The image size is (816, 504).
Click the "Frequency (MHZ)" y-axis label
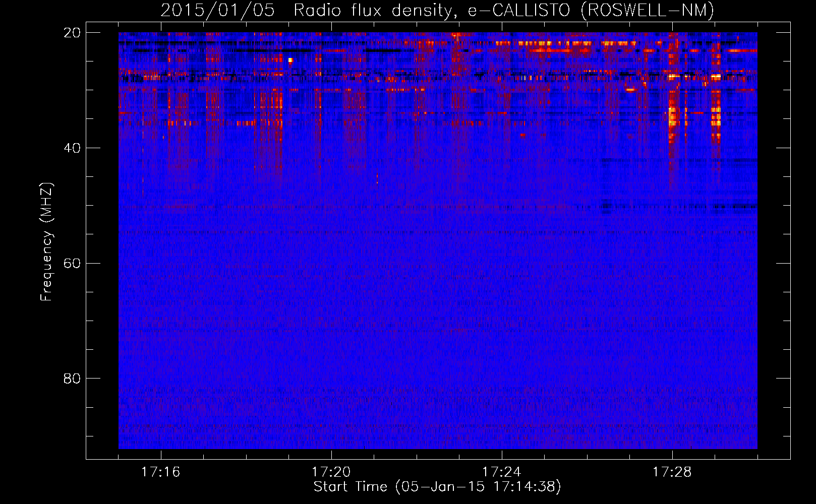coord(46,242)
